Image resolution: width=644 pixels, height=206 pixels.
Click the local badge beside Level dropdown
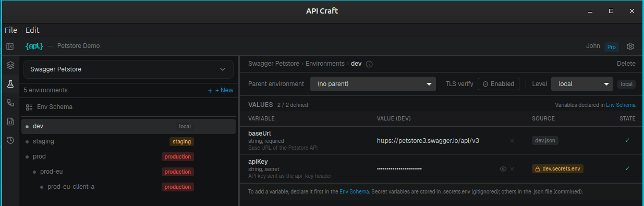(626, 84)
